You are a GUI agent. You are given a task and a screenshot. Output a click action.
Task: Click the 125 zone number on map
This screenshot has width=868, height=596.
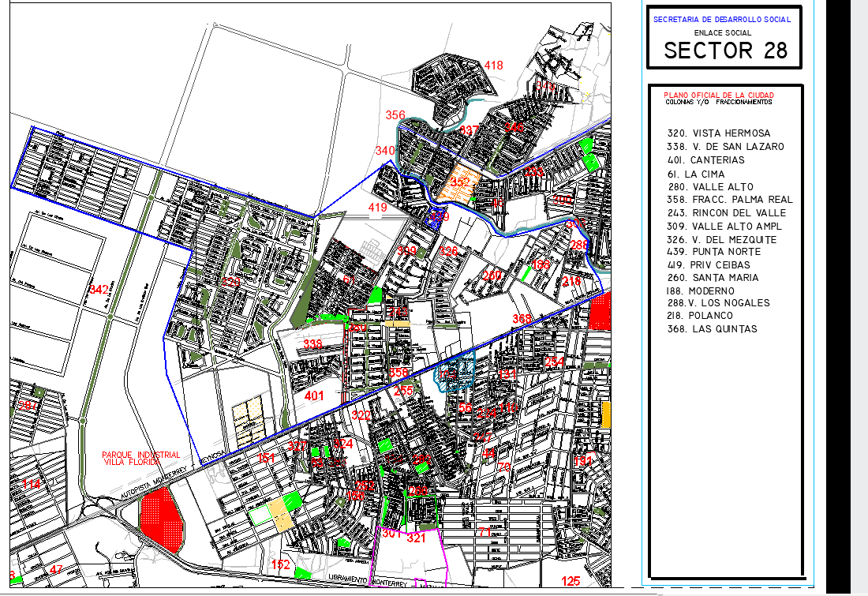pos(571,581)
